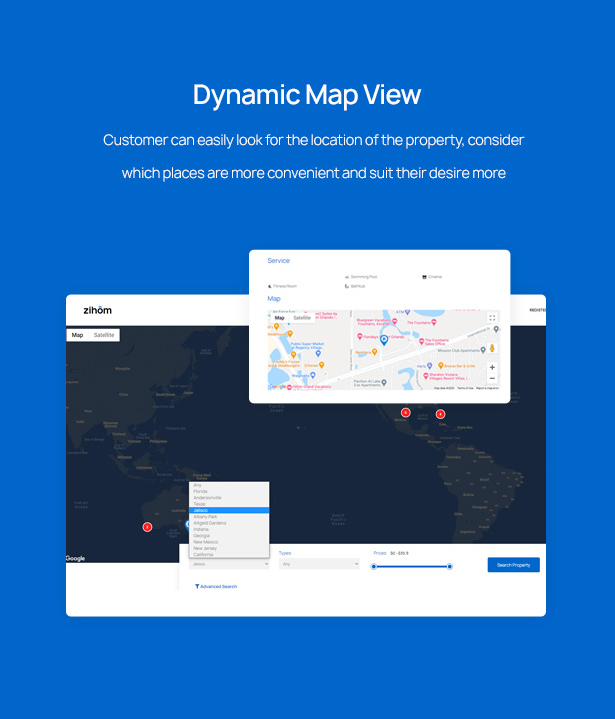Choose New Mexico in the location list
The width and height of the screenshot is (615, 719).
[205, 542]
